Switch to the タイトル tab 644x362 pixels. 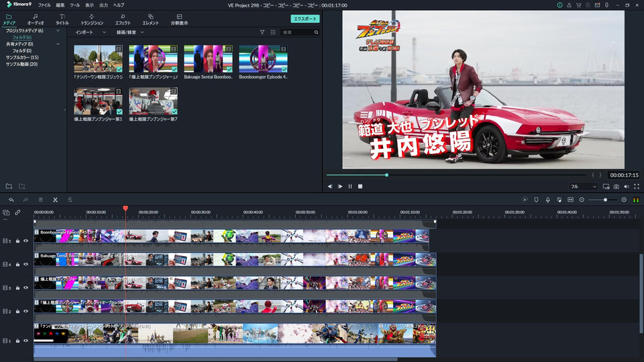click(62, 19)
